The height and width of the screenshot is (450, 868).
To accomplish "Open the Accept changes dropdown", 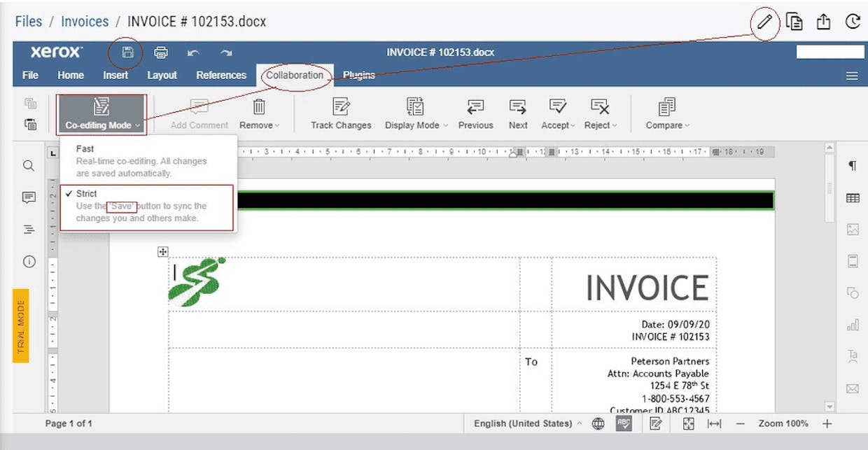I will coord(558,114).
